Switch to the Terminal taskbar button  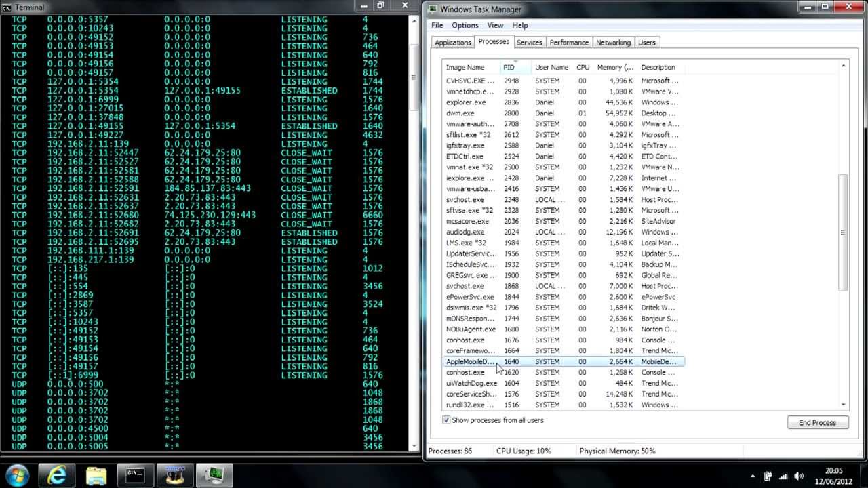tap(136, 476)
